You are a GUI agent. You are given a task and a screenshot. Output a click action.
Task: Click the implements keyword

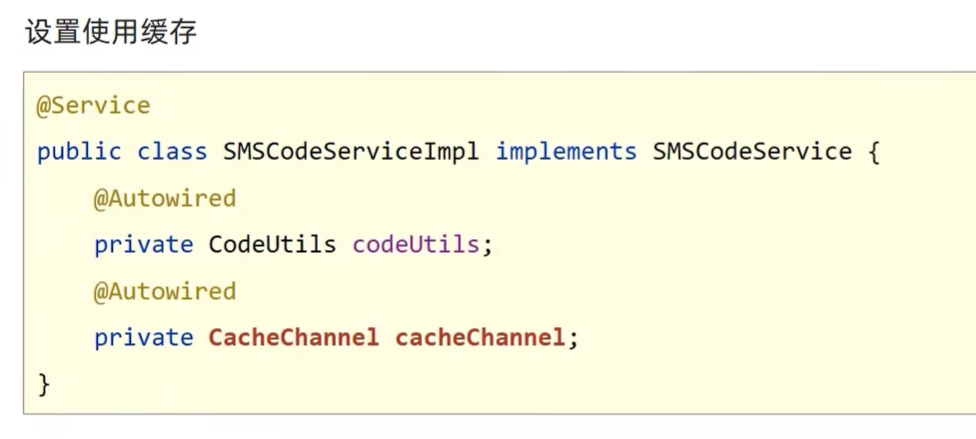click(x=566, y=152)
